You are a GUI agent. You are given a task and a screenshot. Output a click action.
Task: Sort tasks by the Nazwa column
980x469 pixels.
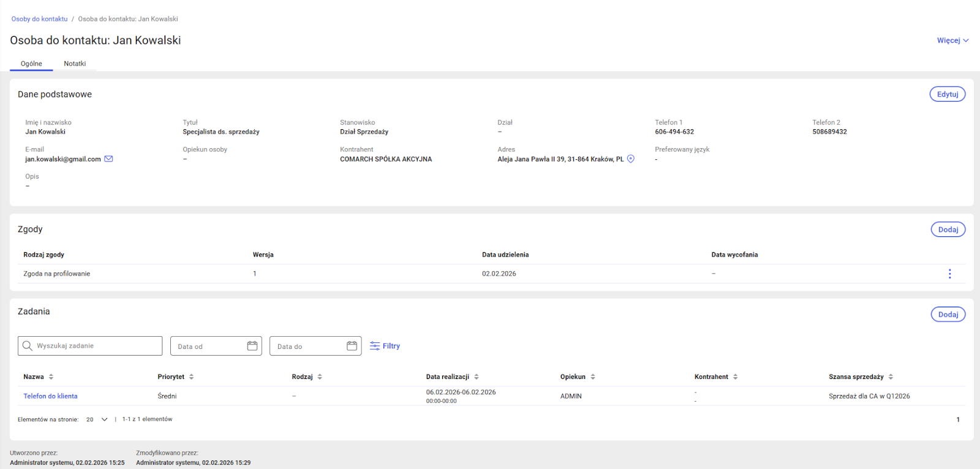tap(51, 377)
